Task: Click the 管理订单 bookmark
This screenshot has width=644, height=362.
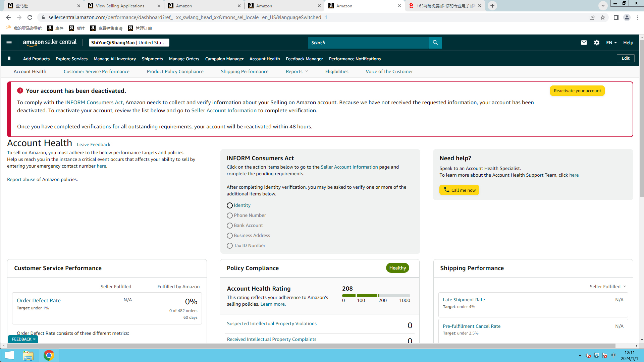Action: pyautogui.click(x=140, y=28)
